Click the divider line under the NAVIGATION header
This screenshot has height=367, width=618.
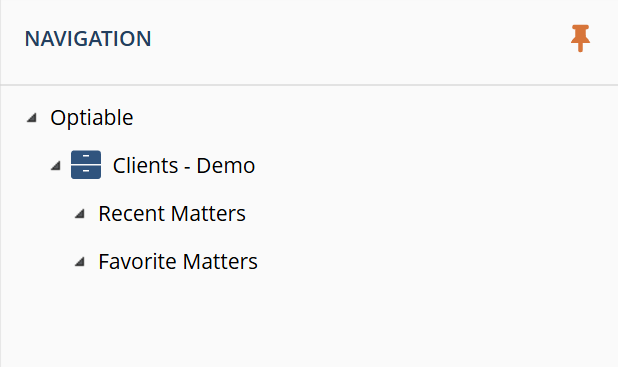coord(309,85)
